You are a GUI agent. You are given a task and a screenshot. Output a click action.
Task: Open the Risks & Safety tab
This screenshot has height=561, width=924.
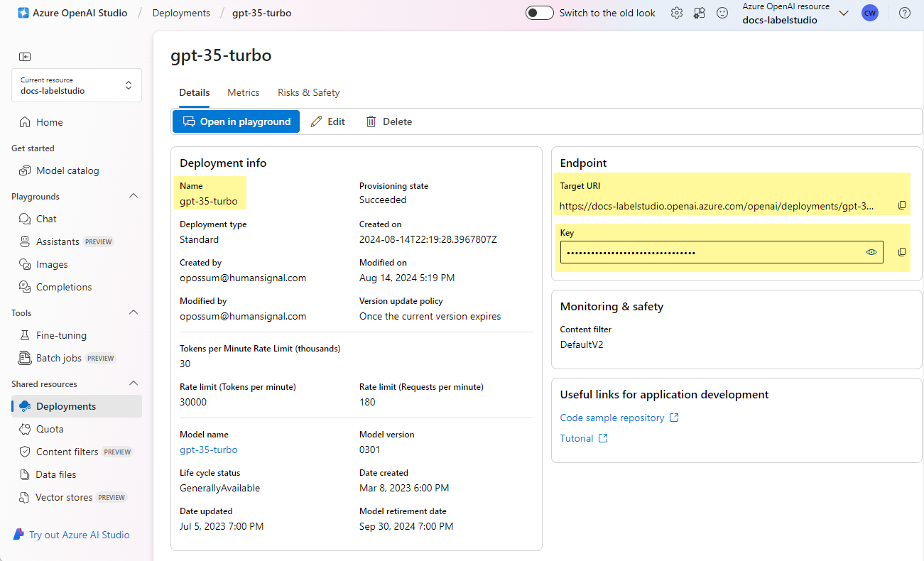pos(308,92)
